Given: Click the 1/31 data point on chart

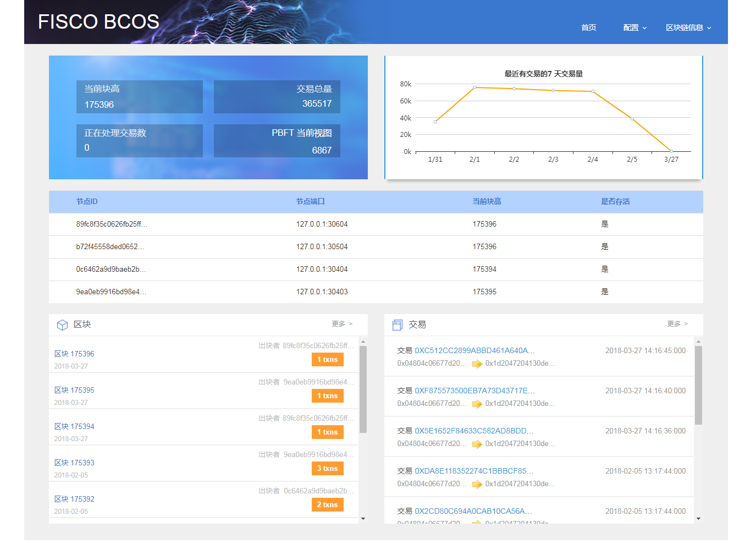Looking at the screenshot, I should point(435,122).
